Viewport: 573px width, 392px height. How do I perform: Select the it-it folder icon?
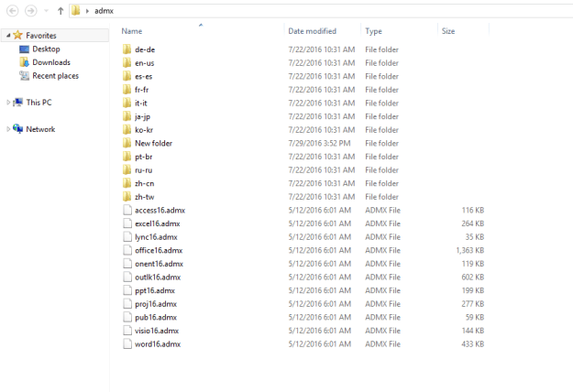pos(127,103)
